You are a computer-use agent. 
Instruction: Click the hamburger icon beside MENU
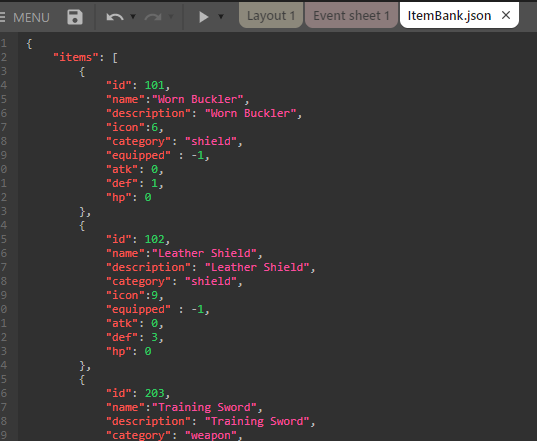point(2,17)
